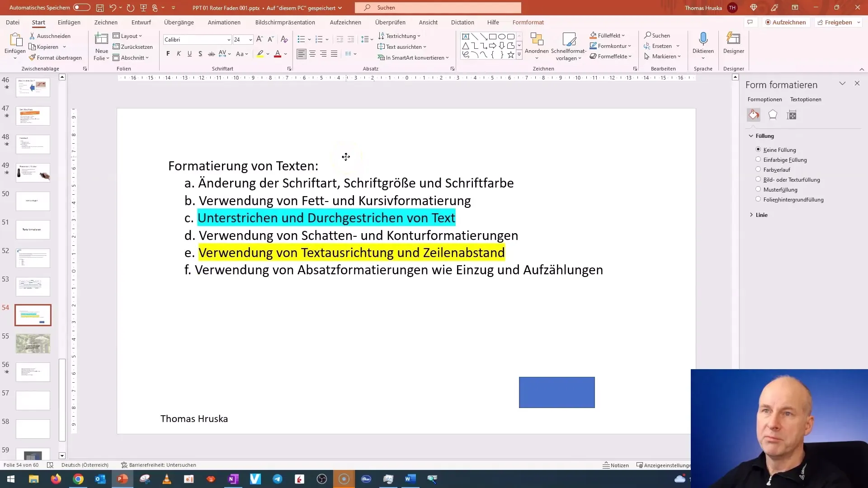The image size is (868, 488).
Task: Align text right
Action: click(x=323, y=54)
